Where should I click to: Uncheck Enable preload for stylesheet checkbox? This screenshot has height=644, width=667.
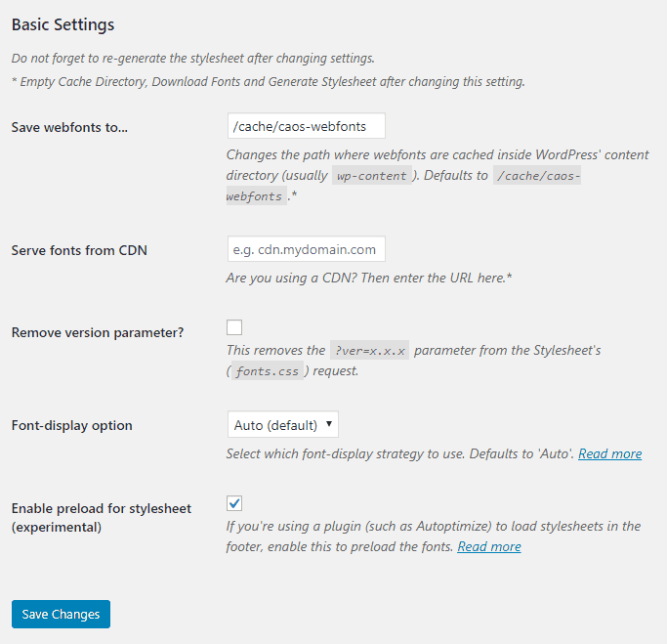coord(234,503)
